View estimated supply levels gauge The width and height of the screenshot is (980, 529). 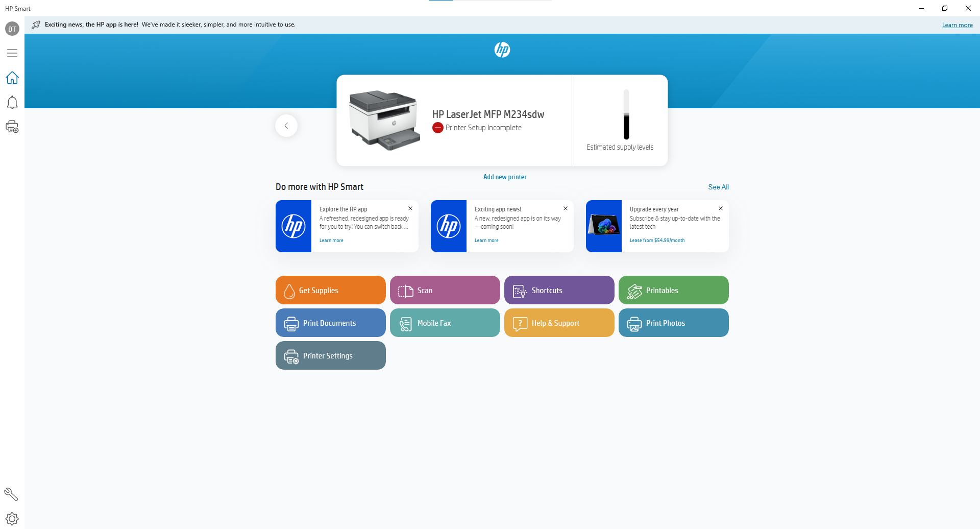pyautogui.click(x=626, y=114)
